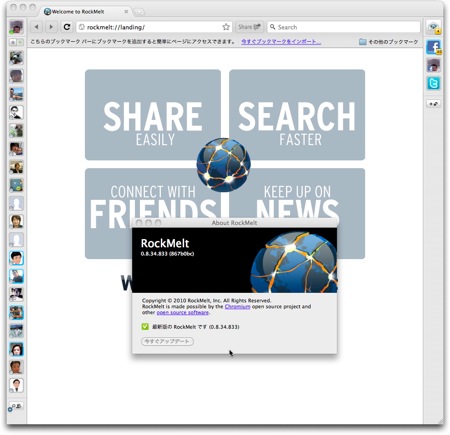This screenshot has height=435, width=450.
Task: Click the SHARE EASILY tile
Action: (153, 115)
